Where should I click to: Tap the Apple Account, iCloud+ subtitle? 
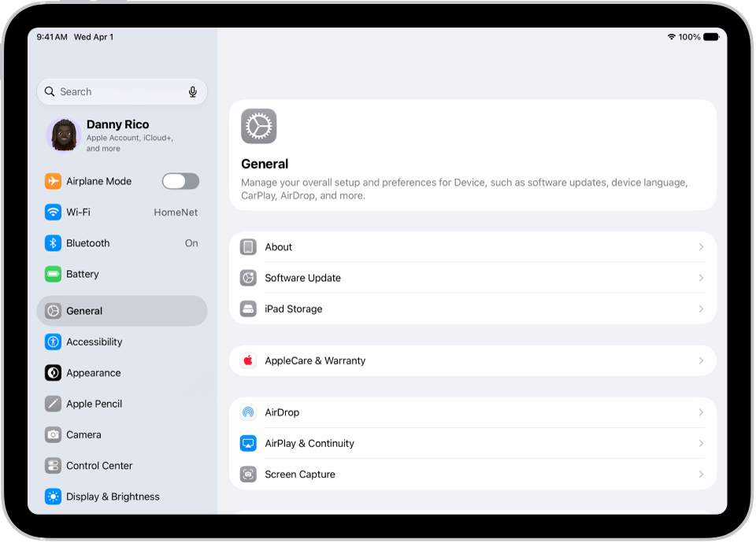click(130, 143)
